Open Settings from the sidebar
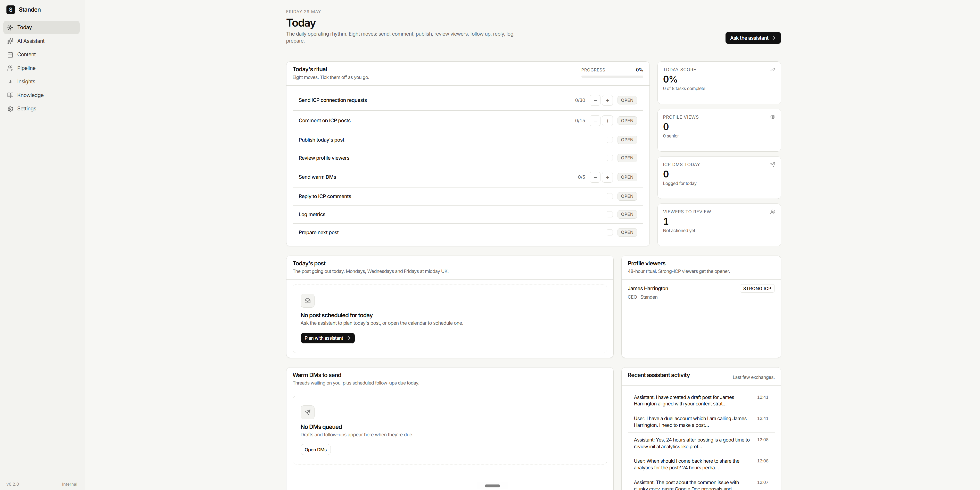980x490 pixels. (42, 109)
